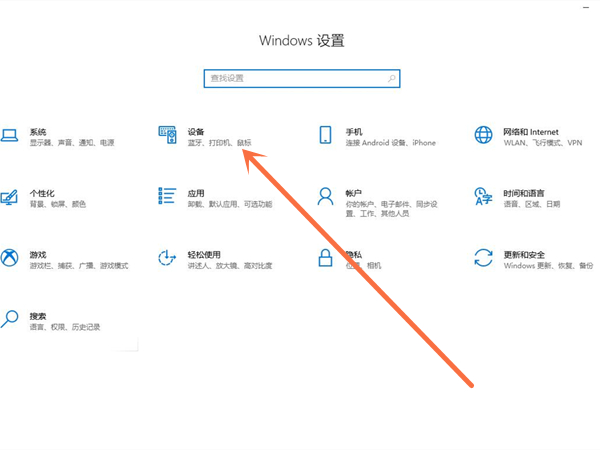Open the 轻松使用 accessibility icon

click(x=167, y=258)
